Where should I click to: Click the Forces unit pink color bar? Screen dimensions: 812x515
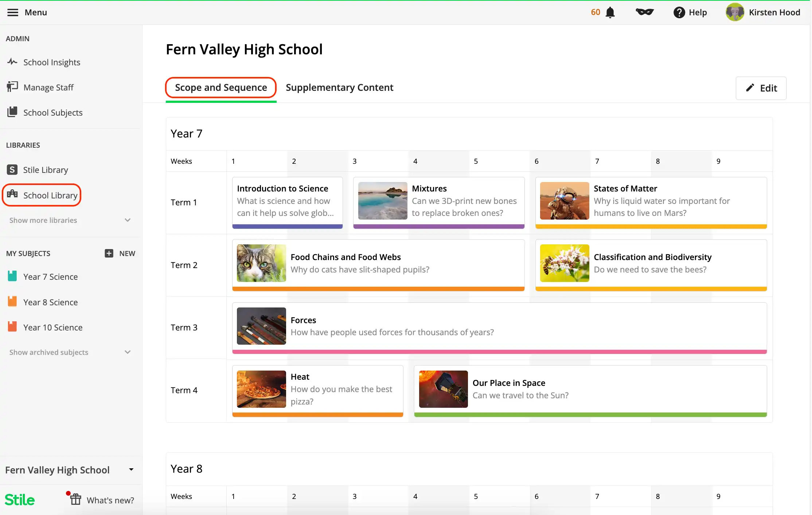[x=499, y=352]
